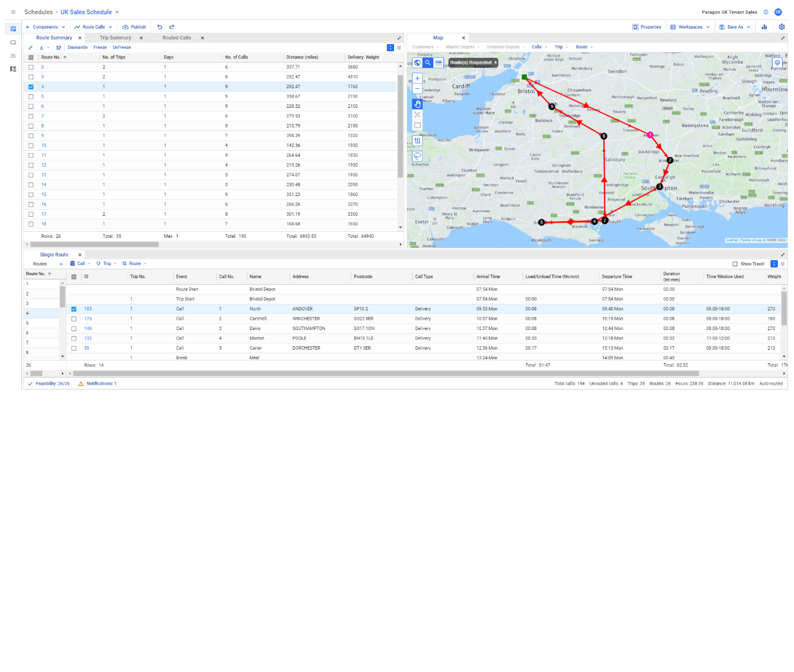Click the undo arrow in toolbar
The height and width of the screenshot is (672, 794).
160,27
